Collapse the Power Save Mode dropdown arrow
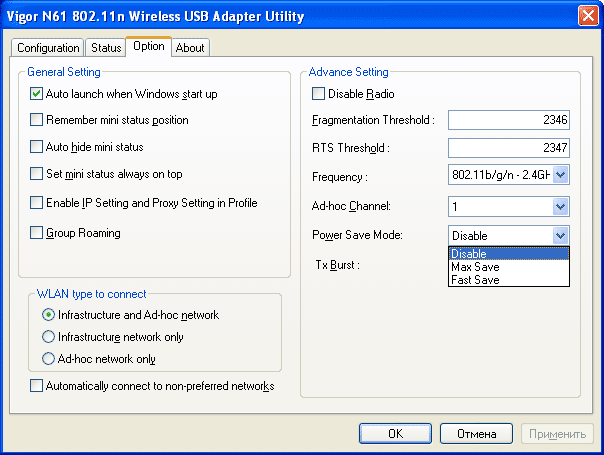 pos(560,235)
